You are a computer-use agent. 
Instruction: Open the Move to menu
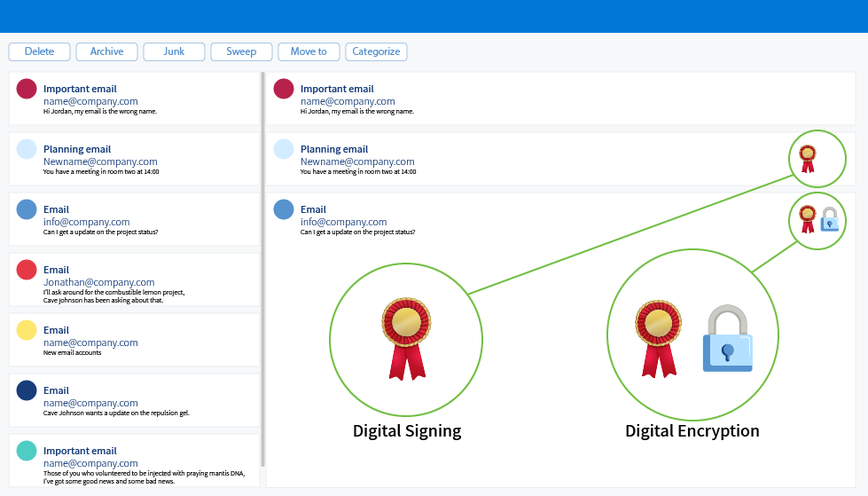tap(309, 51)
